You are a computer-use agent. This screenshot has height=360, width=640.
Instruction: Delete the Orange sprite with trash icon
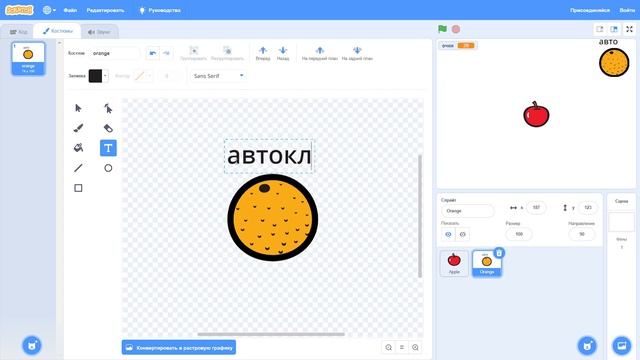coord(499,253)
